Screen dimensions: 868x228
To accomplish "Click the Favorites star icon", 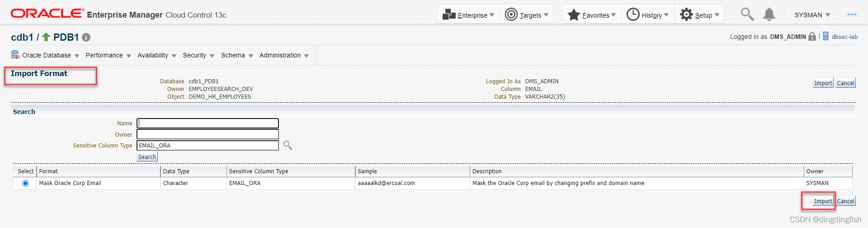I will coord(574,14).
